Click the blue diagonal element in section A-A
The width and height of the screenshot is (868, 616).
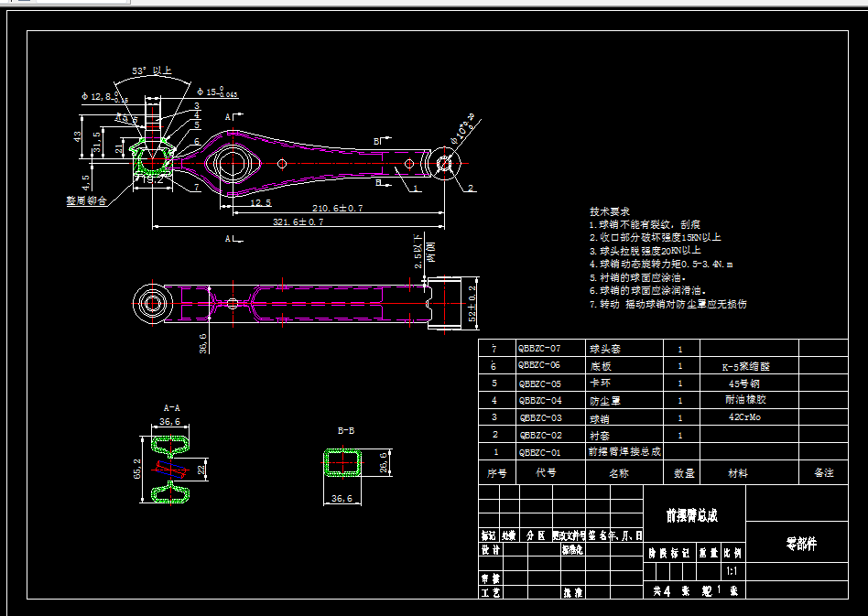click(172, 470)
